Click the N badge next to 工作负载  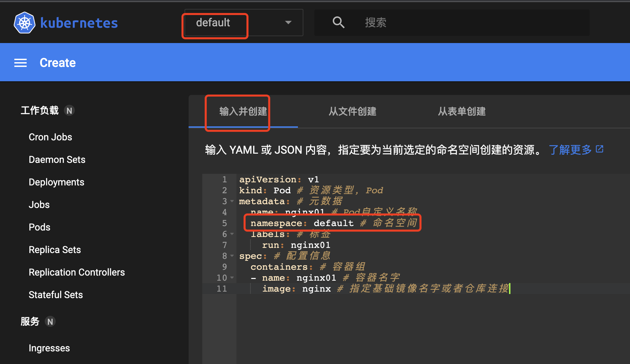(x=69, y=111)
